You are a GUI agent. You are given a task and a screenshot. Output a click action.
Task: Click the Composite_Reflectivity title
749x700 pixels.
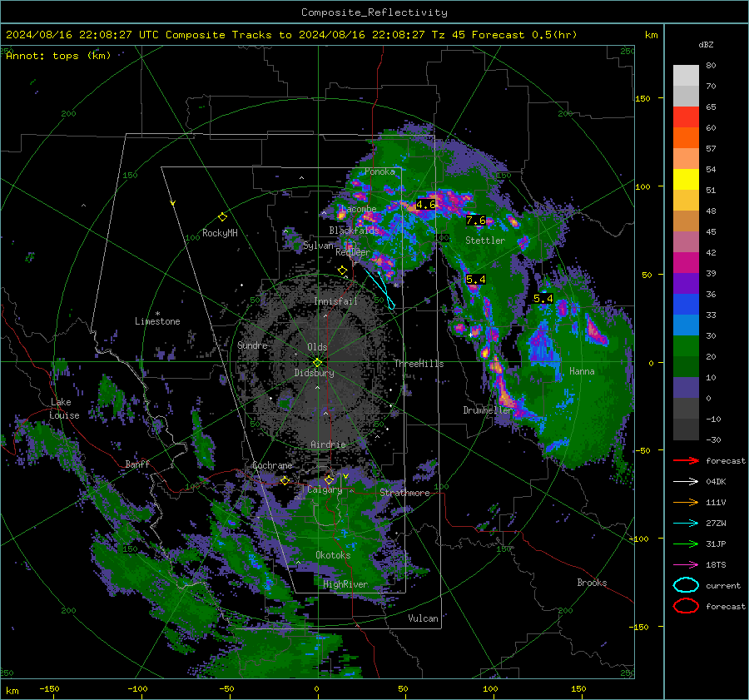[x=374, y=12]
